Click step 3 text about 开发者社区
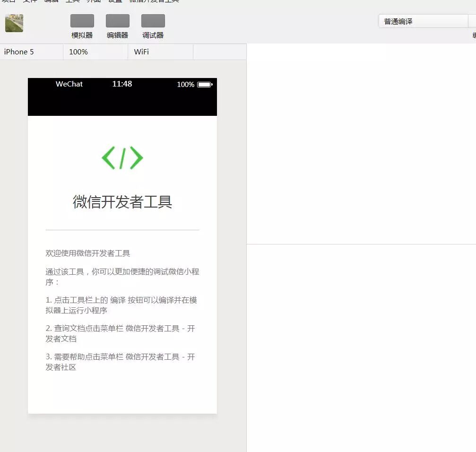The width and height of the screenshot is (476, 452). pyautogui.click(x=121, y=362)
